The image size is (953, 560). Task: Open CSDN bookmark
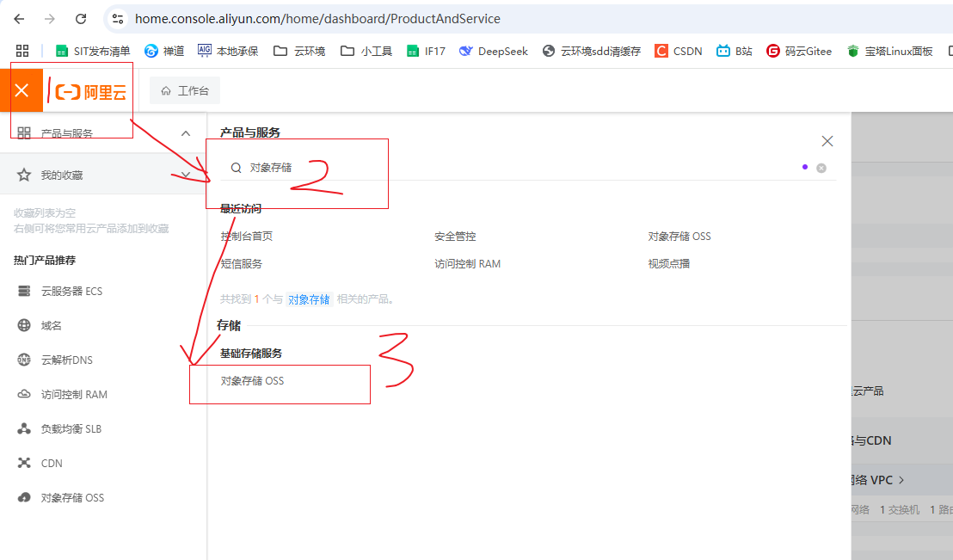pyautogui.click(x=679, y=51)
